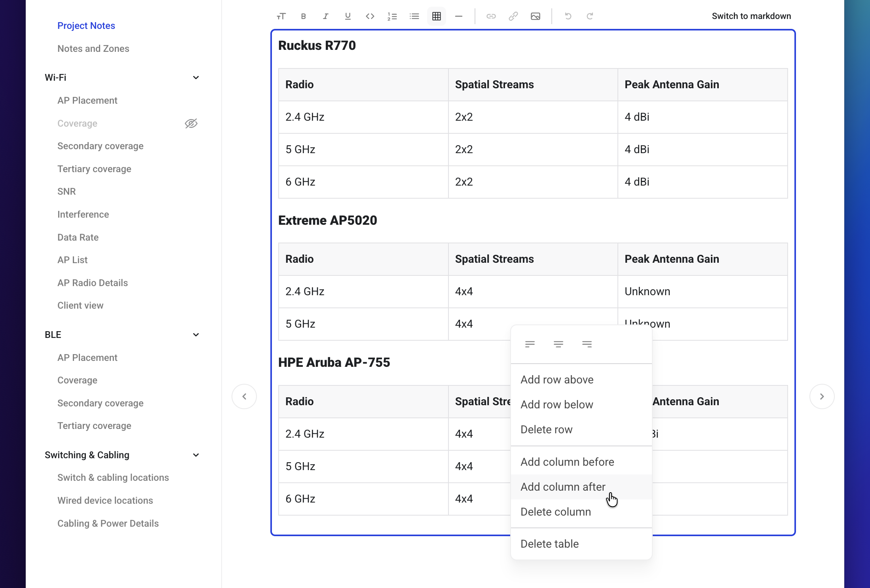
Task: Go to previous page with left arrow
Action: pos(244,396)
